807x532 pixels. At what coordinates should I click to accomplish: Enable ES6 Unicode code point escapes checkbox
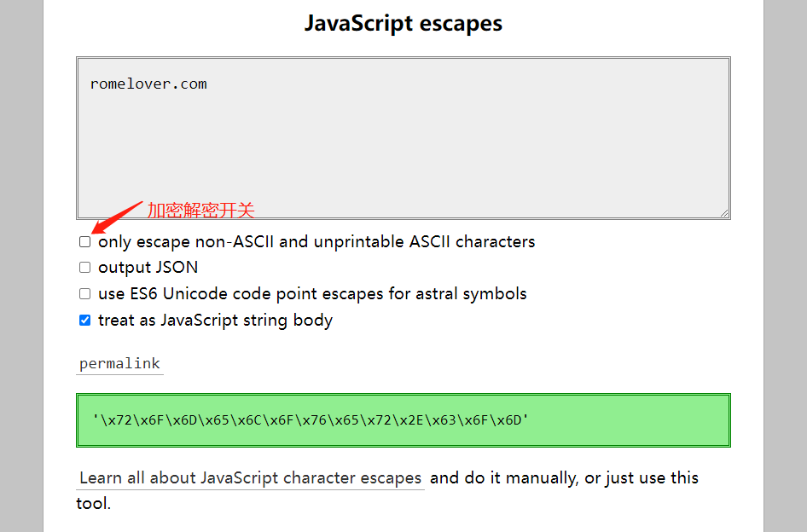(84, 294)
